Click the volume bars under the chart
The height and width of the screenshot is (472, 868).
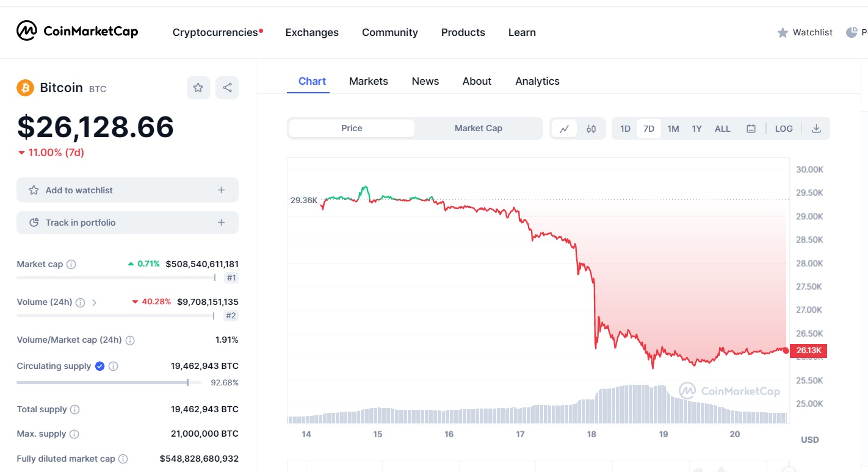[x=538, y=405]
